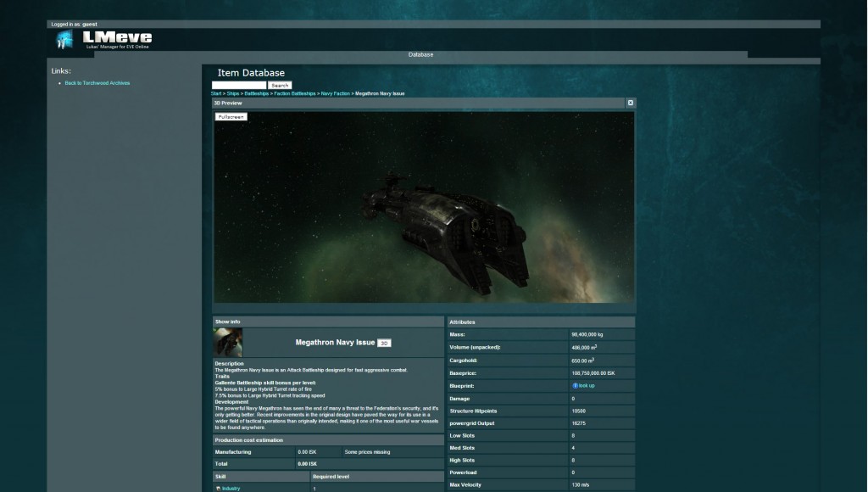This screenshot has width=868, height=492.
Task: Click the Damage attribute label
Action: coord(459,399)
